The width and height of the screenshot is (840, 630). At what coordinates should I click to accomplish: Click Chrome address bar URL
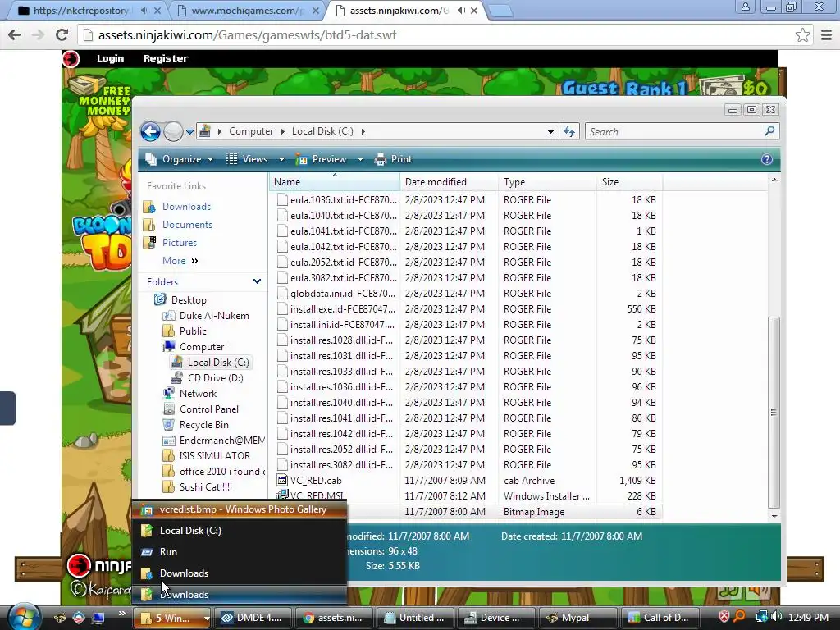[247, 34]
